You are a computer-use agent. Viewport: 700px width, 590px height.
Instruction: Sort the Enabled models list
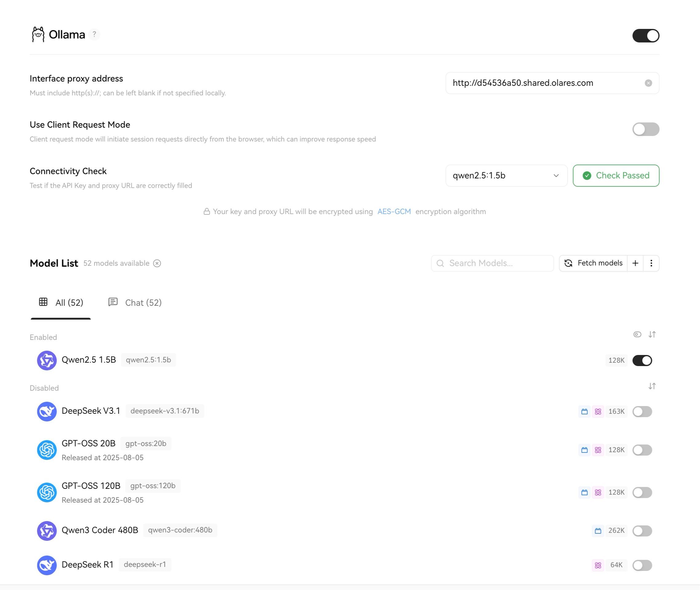(x=652, y=334)
